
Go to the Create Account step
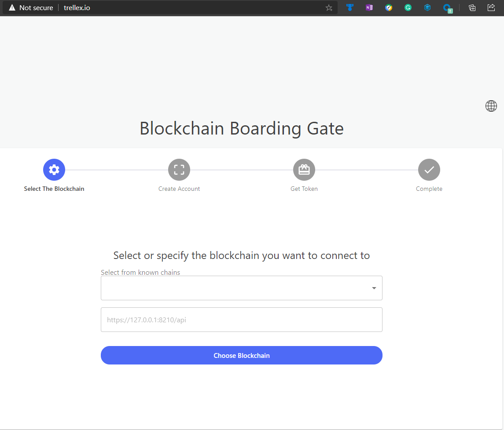tap(179, 170)
